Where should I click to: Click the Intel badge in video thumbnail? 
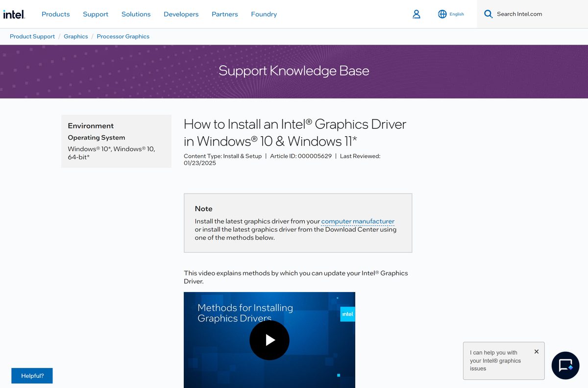coord(347,314)
